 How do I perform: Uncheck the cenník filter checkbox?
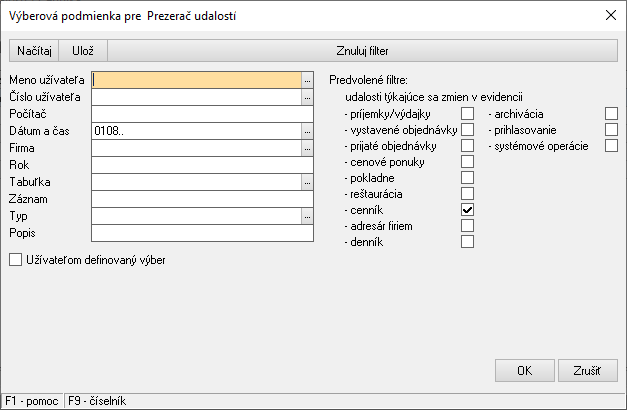[x=467, y=210]
